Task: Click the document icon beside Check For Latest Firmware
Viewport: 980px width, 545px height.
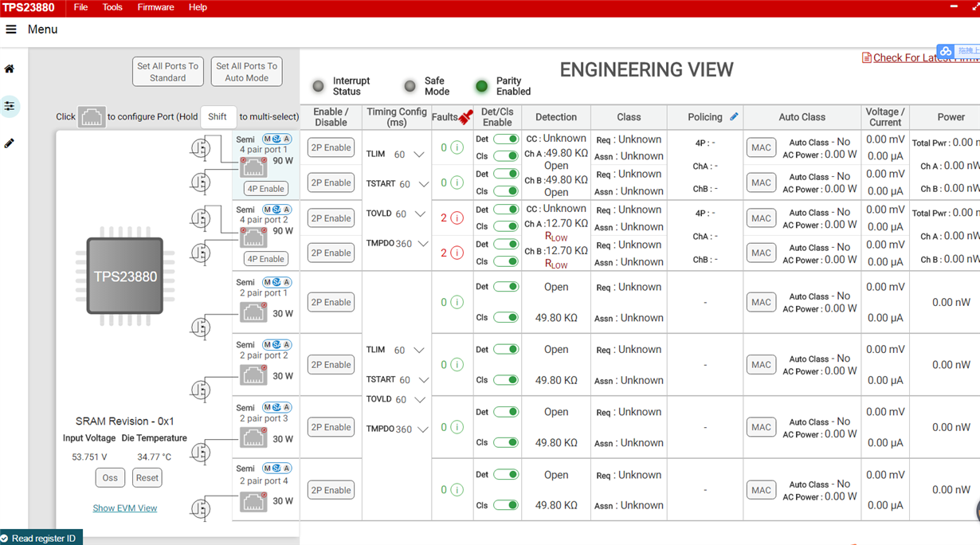Action: (866, 57)
